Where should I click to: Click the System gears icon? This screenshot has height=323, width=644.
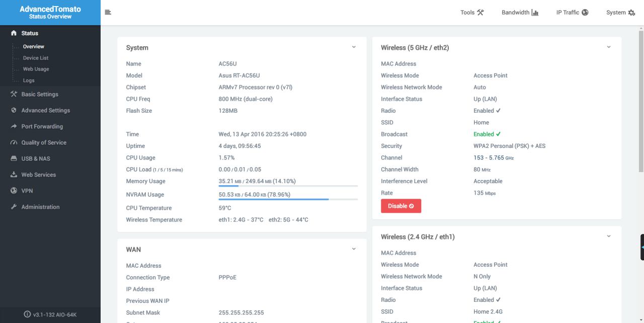tap(631, 13)
